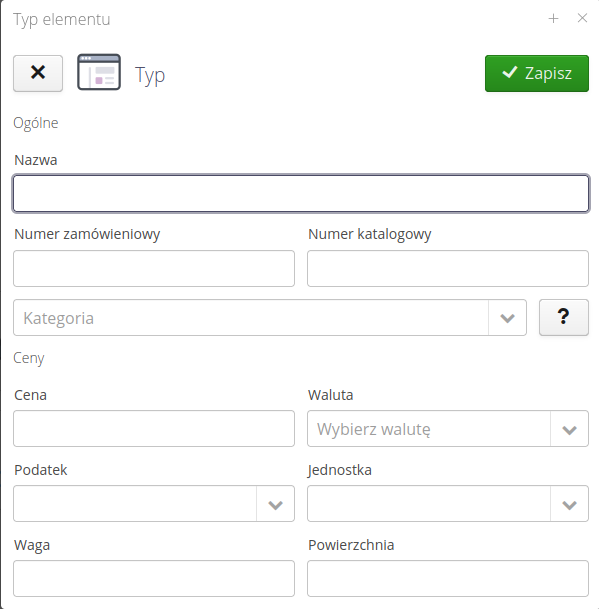Expand the Podatek dropdown arrow
599x609 pixels.
coord(275,504)
